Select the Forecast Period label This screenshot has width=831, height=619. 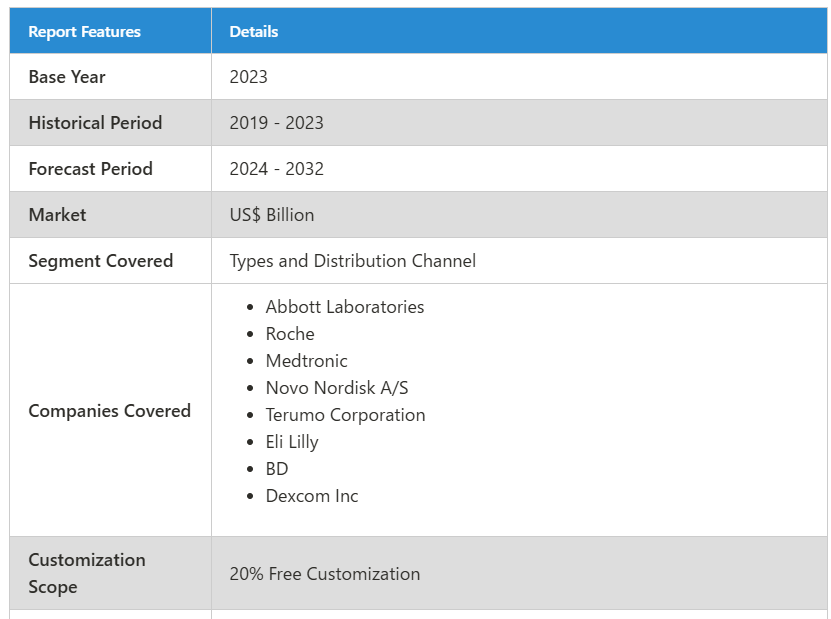click(x=91, y=169)
